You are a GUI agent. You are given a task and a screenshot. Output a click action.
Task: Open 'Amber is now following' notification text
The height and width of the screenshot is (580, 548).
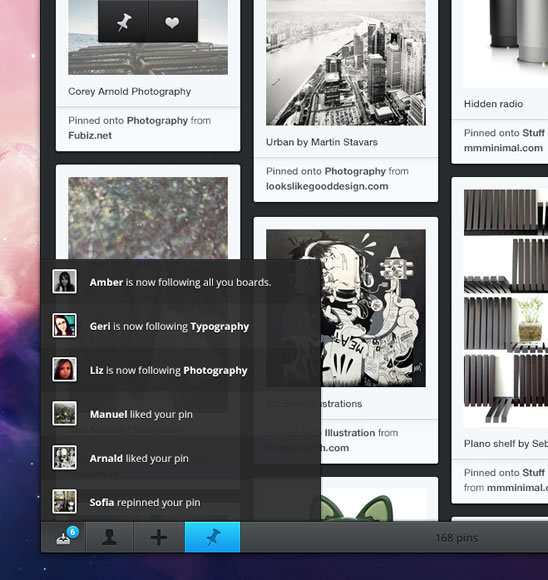click(180, 282)
